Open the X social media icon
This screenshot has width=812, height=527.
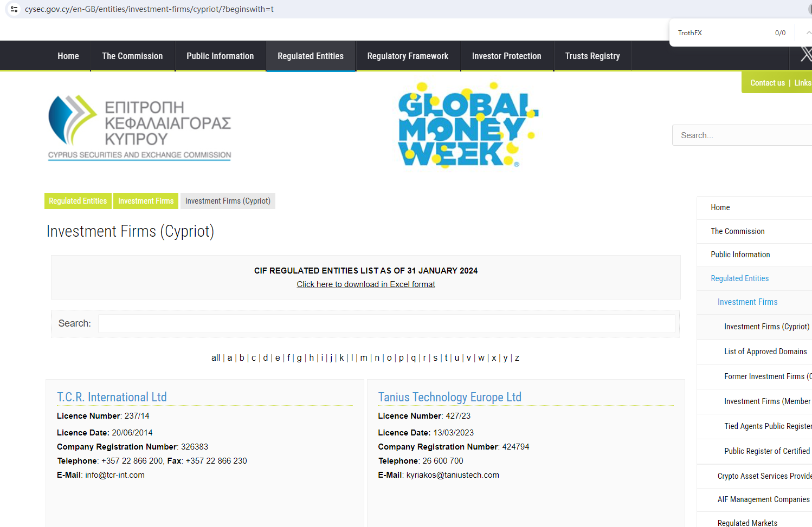pyautogui.click(x=806, y=54)
